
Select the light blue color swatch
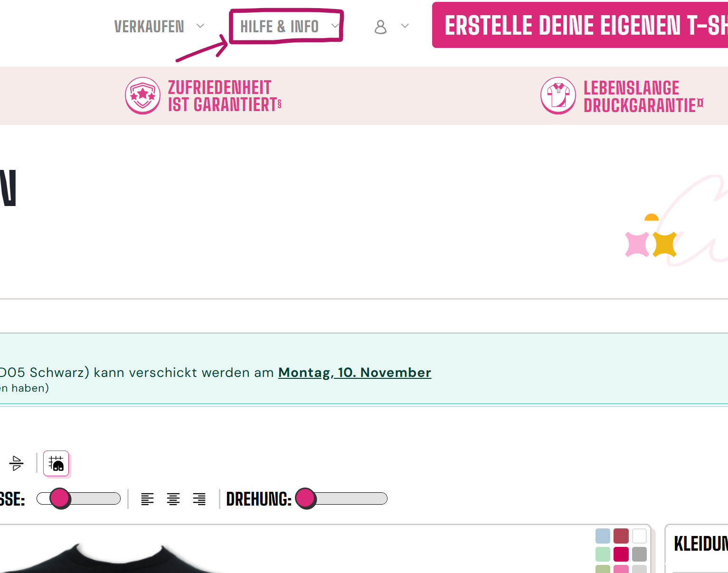pos(603,536)
